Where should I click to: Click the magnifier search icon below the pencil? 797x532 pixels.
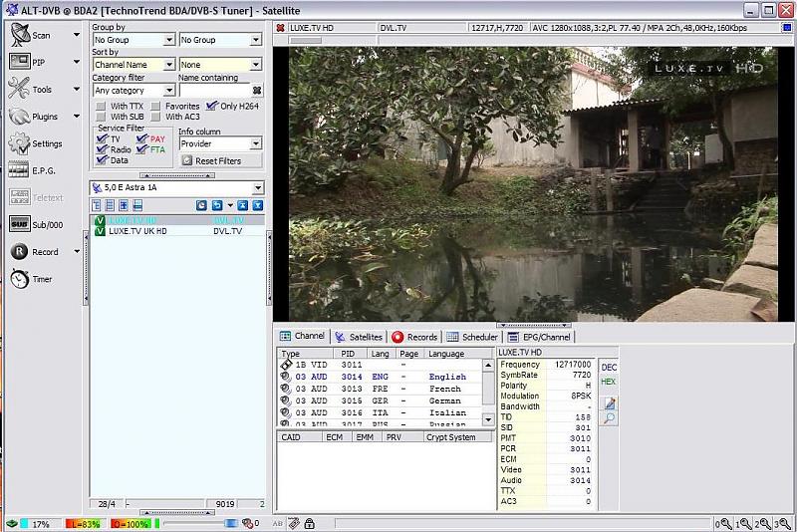610,418
